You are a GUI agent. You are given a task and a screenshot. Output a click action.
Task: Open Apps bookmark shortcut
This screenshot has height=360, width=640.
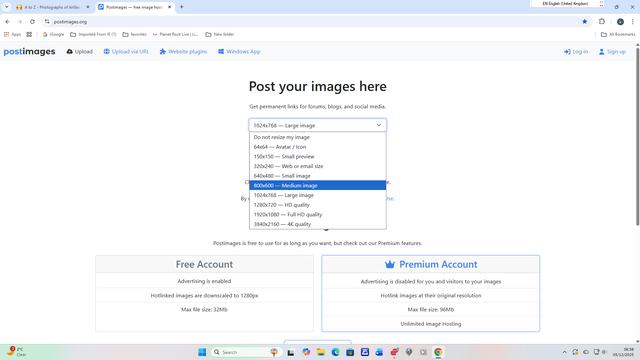pyautogui.click(x=12, y=34)
